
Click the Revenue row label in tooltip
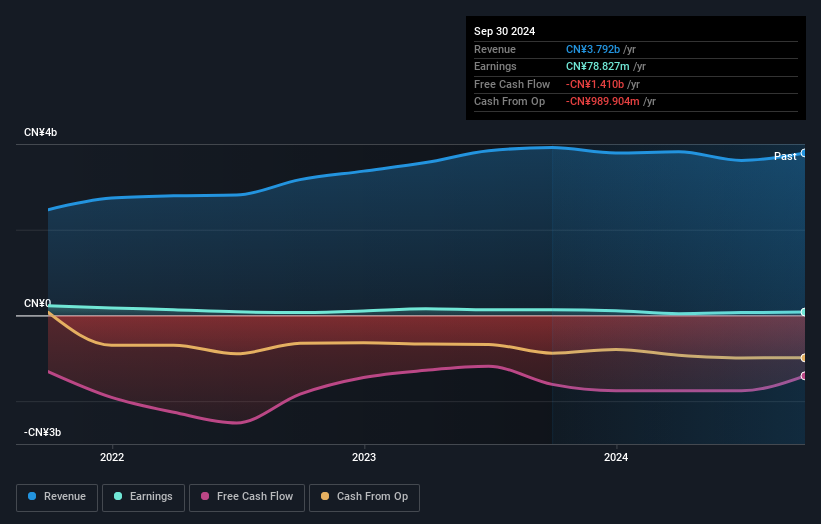(495, 49)
